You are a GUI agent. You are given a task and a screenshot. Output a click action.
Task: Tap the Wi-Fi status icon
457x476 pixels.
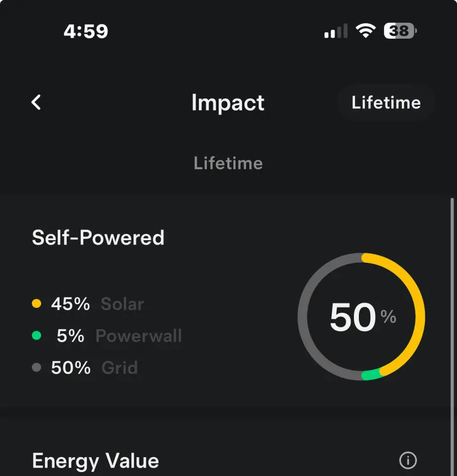(x=365, y=32)
